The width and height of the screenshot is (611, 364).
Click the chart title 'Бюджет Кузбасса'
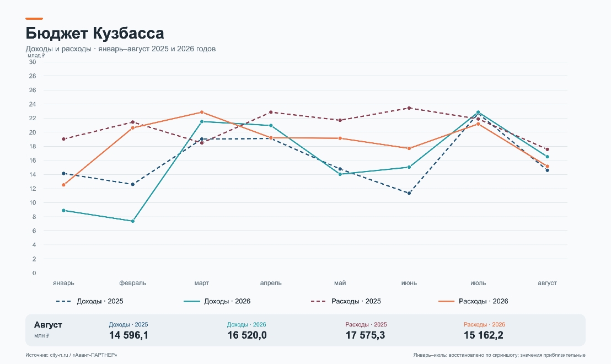[x=95, y=33]
